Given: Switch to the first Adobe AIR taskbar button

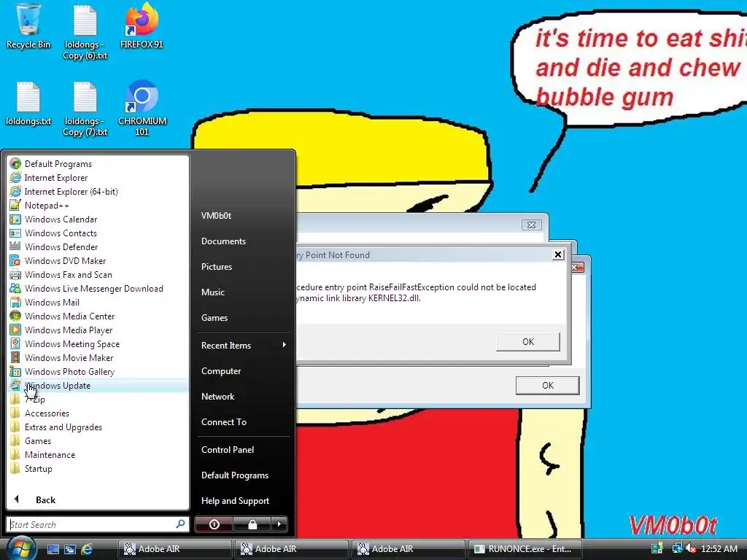Looking at the screenshot, I should (x=174, y=549).
